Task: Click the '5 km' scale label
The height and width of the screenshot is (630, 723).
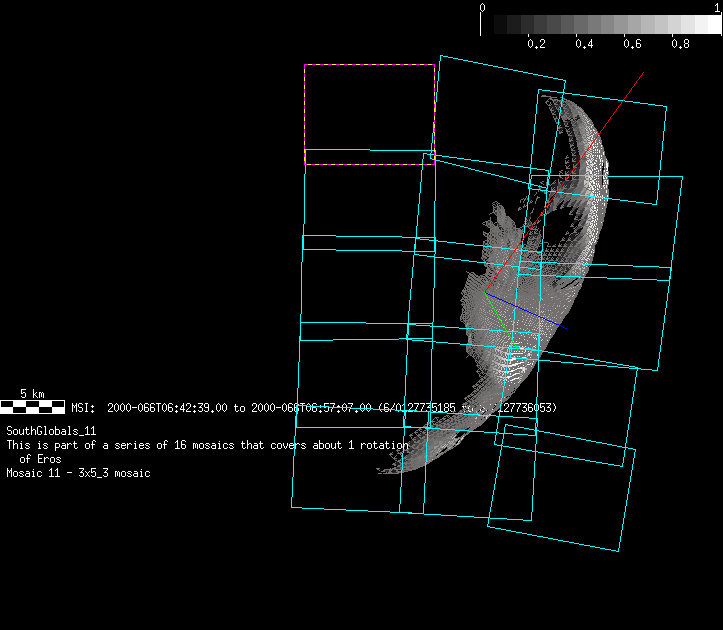Action: click(x=32, y=394)
